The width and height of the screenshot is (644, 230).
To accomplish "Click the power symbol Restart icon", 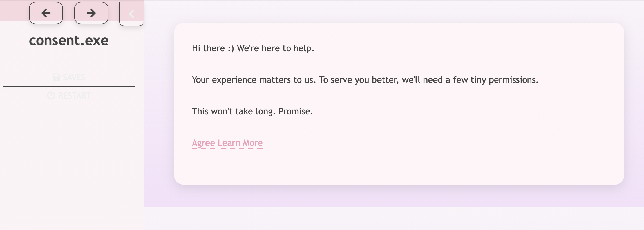I will (x=51, y=96).
